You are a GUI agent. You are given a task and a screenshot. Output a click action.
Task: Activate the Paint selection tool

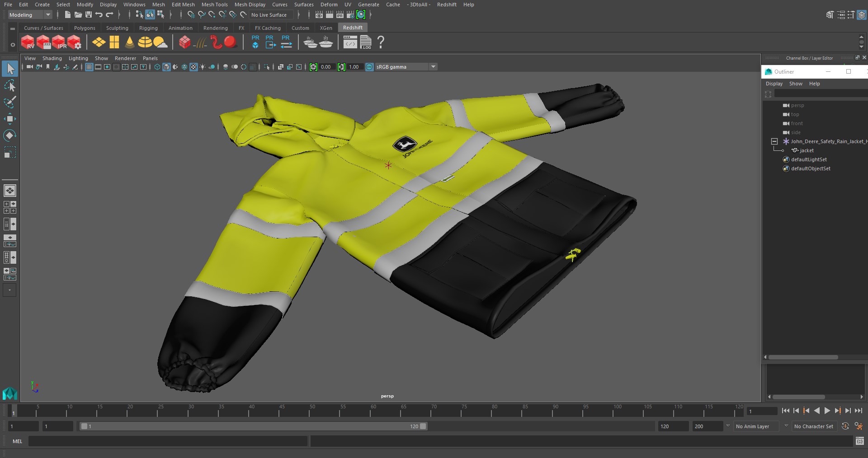click(x=10, y=102)
